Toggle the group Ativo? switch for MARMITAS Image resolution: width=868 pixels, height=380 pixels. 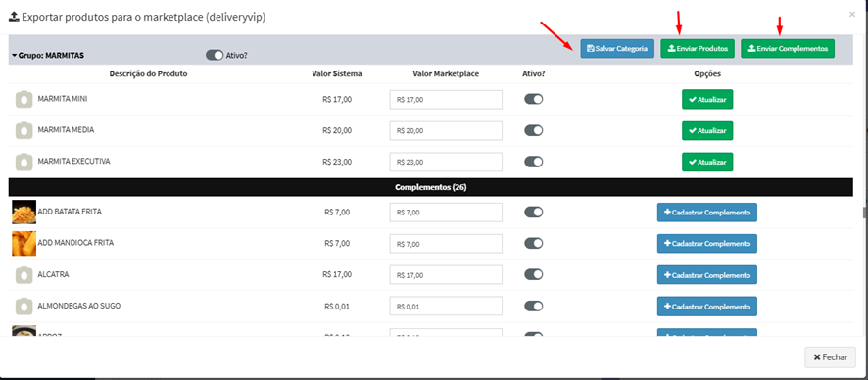(x=215, y=55)
